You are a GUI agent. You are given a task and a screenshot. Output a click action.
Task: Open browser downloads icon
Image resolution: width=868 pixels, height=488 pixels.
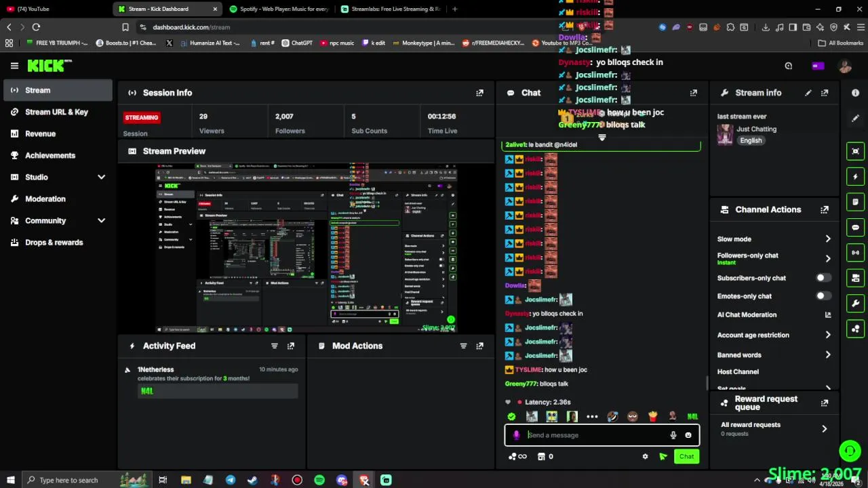point(766,27)
